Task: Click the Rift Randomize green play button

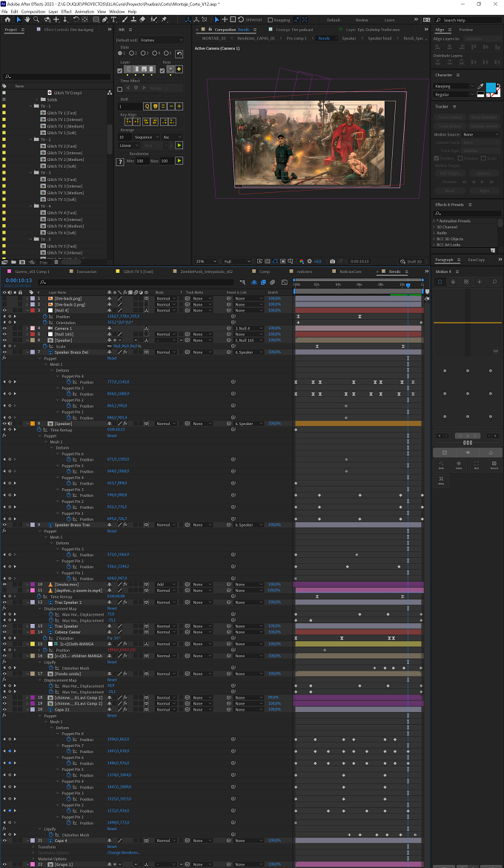Action: (x=179, y=160)
